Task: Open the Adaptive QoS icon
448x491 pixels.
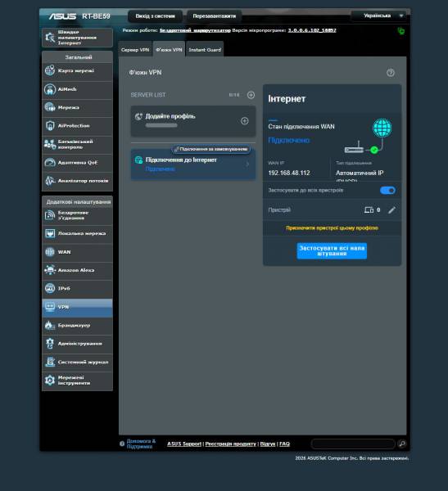Action: [50, 162]
